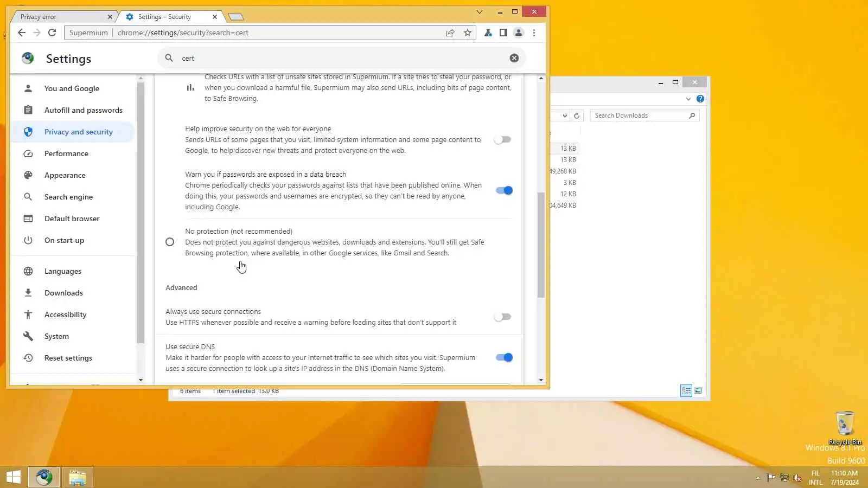Enable 'Help improve security on the web' toggle
Screen dimensions: 868x488
coord(502,139)
